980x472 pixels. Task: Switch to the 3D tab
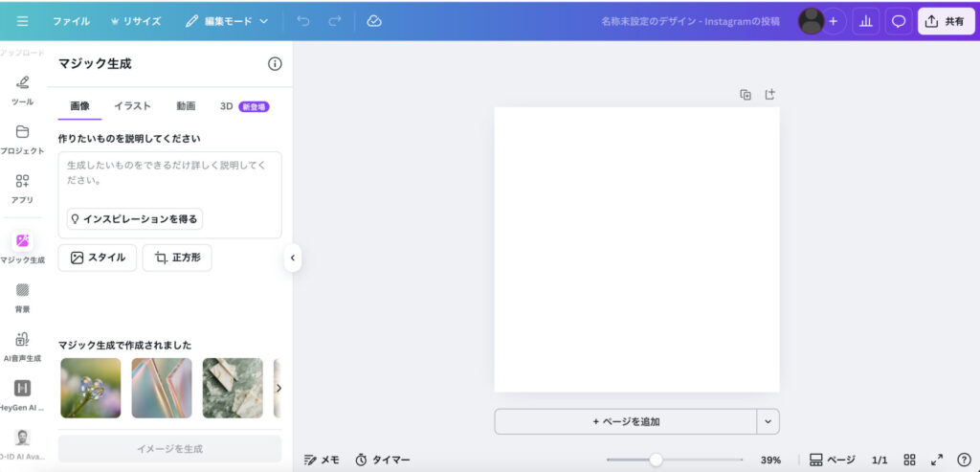(244, 106)
